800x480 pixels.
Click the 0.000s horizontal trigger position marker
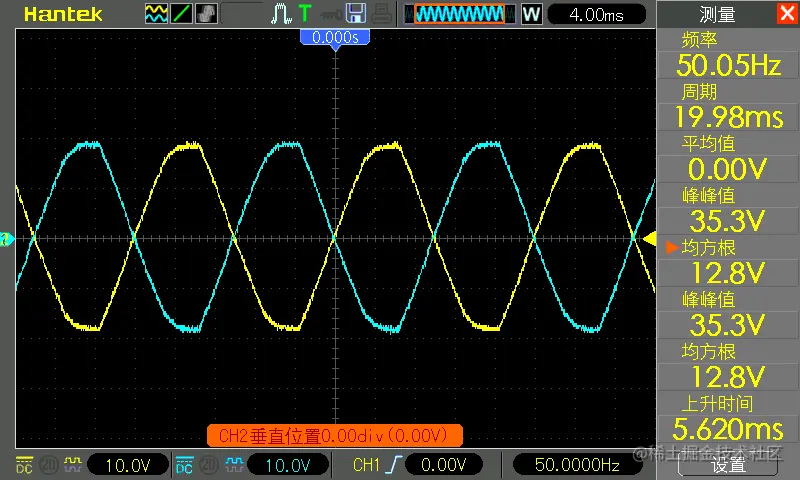tap(335, 38)
